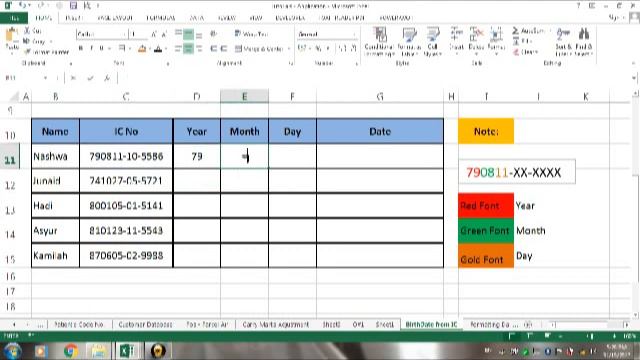The image size is (640, 360).
Task: Open Format as Table
Action: click(409, 42)
